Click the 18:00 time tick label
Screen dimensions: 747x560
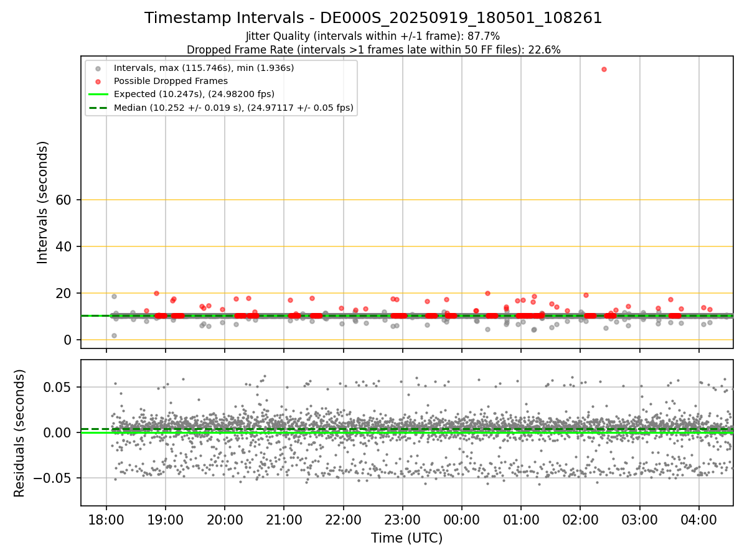click(106, 520)
